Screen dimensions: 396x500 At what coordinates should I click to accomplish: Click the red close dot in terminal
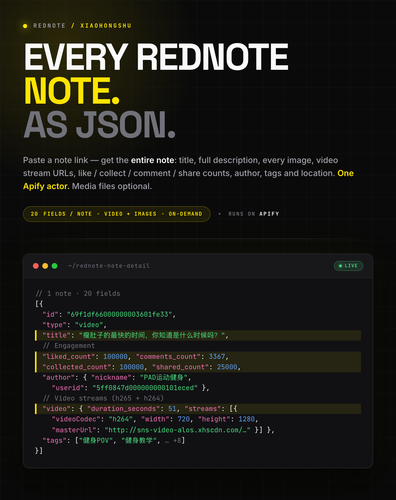tap(36, 266)
